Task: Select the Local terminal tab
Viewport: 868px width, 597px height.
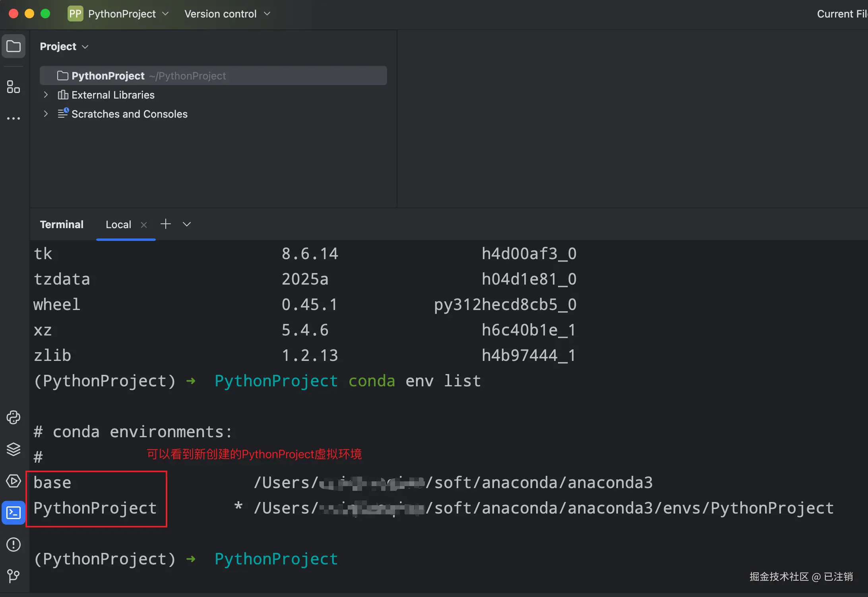Action: coord(118,225)
